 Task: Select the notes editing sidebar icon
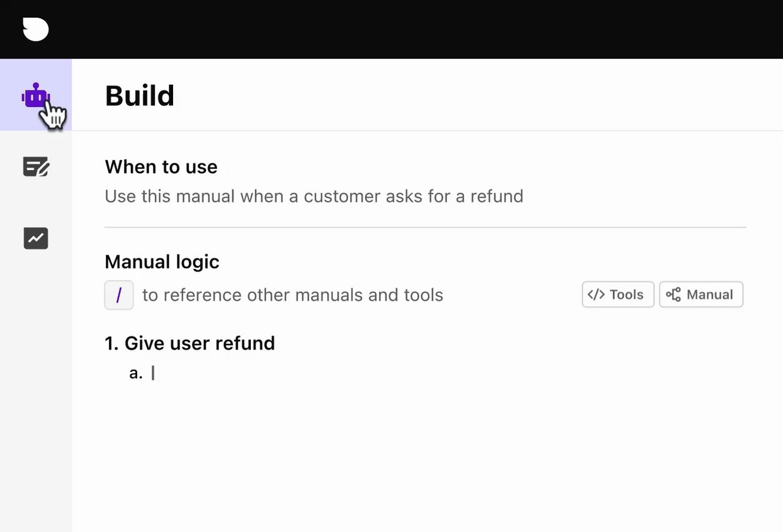pyautogui.click(x=35, y=166)
